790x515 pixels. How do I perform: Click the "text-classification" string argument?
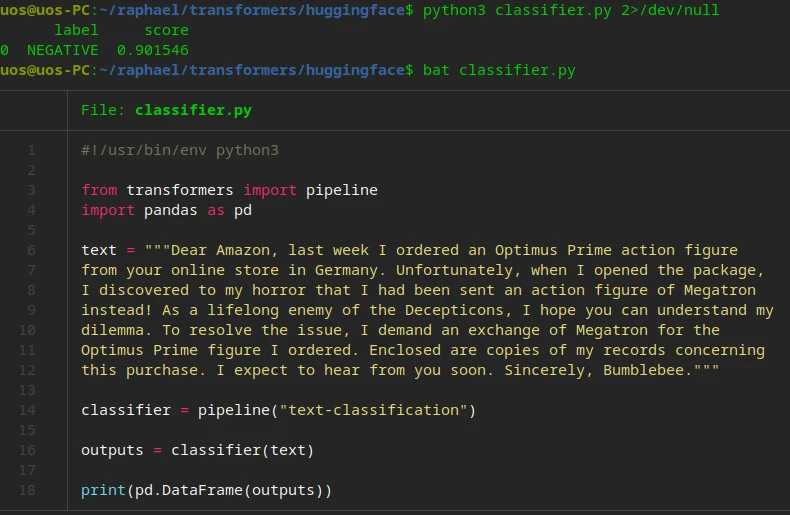tap(373, 410)
